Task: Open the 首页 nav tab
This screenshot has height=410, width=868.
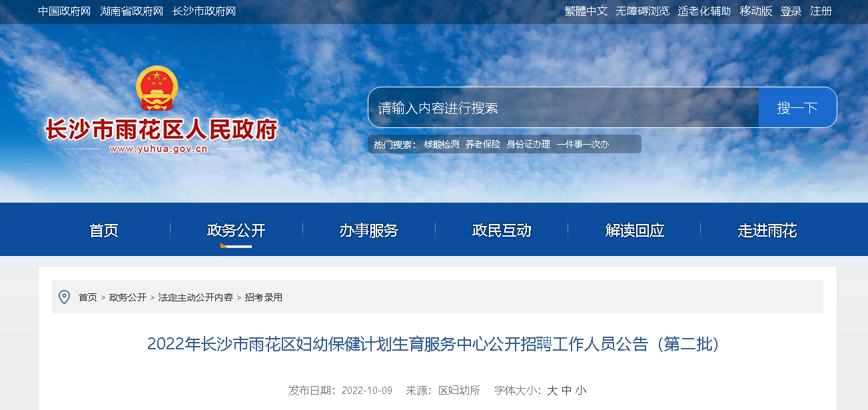Action: pos(104,231)
